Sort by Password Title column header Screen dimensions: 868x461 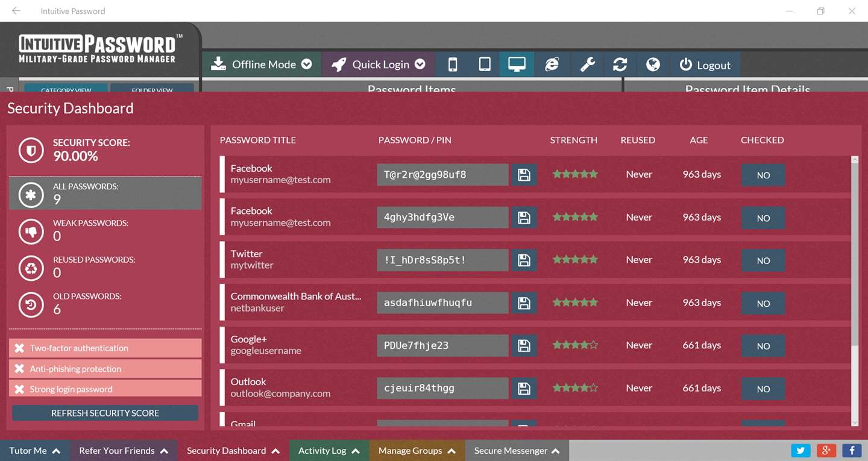click(258, 140)
